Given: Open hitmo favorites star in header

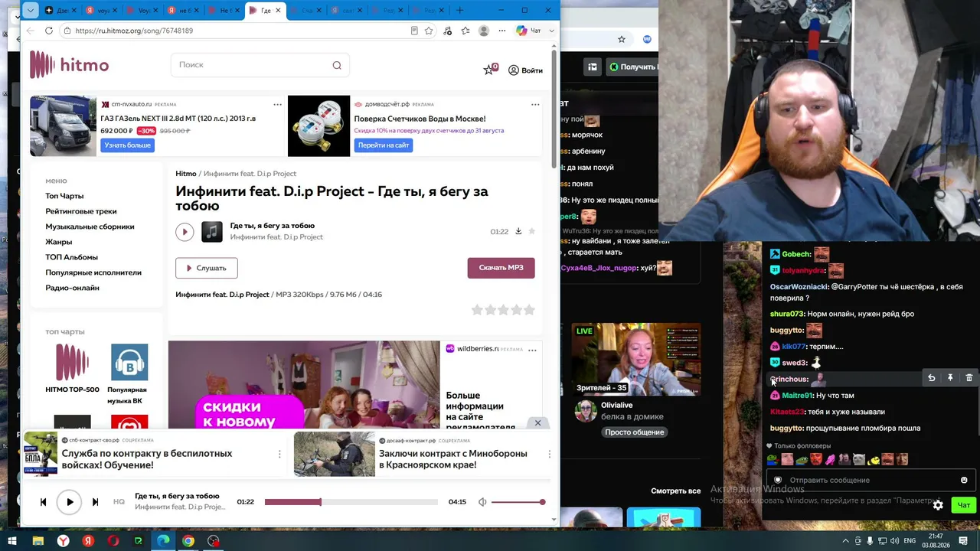Looking at the screenshot, I should 489,70.
